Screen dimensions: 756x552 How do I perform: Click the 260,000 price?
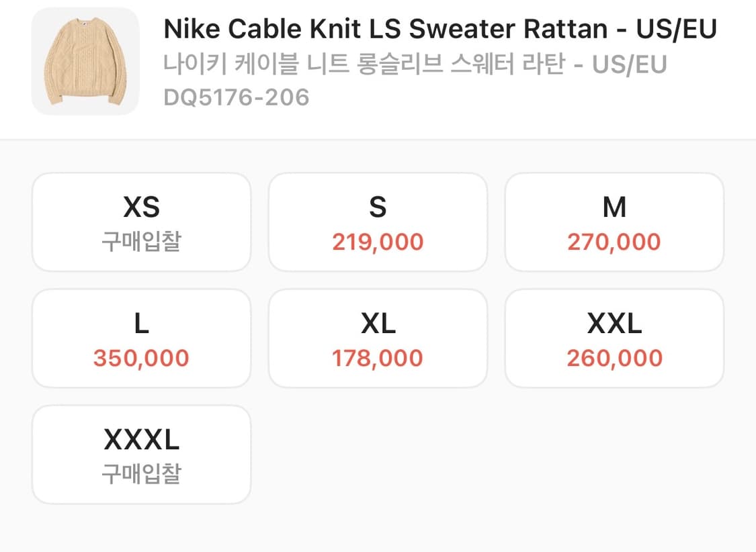[614, 358]
